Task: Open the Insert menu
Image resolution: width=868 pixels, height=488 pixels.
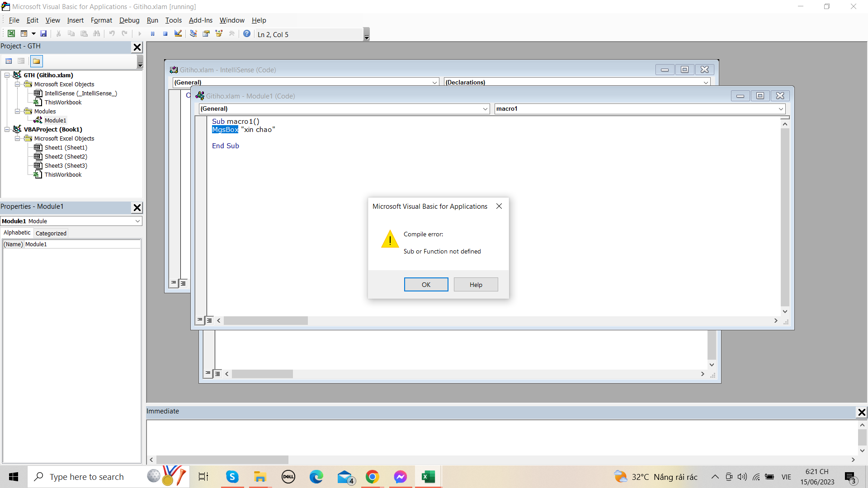Action: click(75, 20)
